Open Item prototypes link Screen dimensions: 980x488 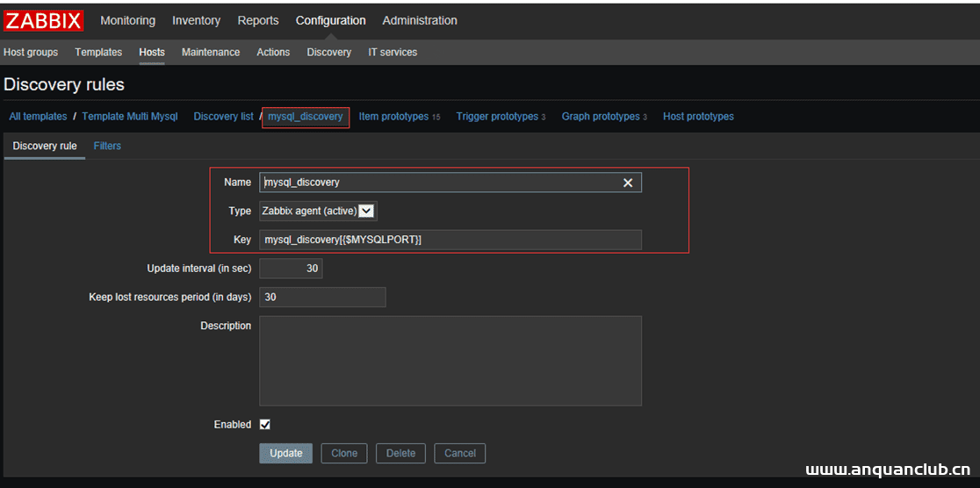[x=393, y=116]
